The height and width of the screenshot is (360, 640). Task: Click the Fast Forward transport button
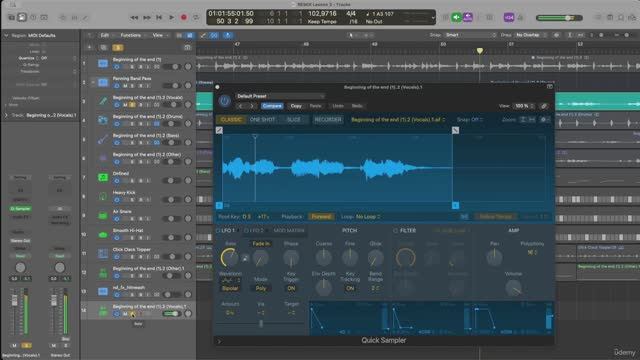point(147,18)
